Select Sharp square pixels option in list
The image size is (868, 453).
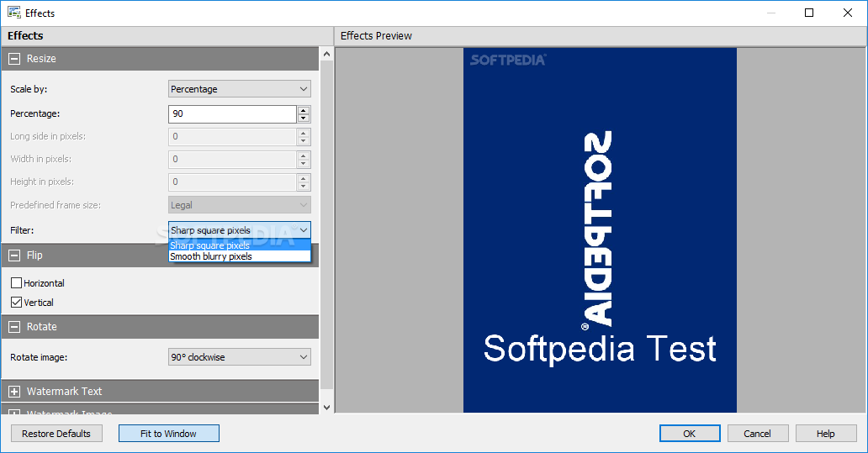(x=240, y=245)
